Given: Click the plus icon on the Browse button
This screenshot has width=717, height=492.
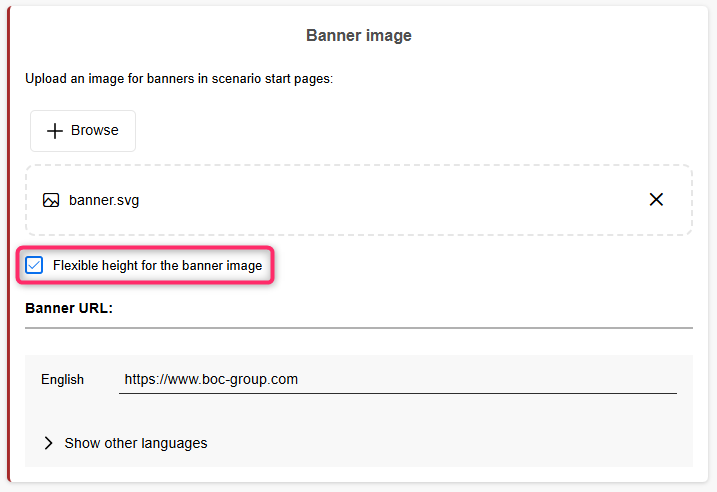Looking at the screenshot, I should 54,131.
